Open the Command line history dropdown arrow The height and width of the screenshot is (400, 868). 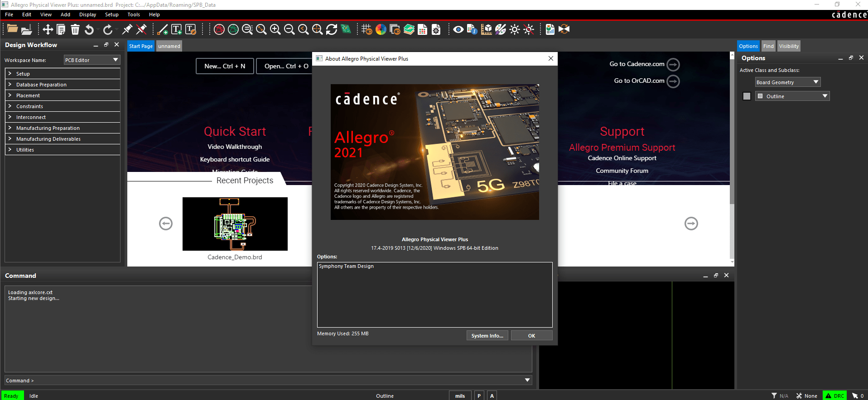point(527,380)
